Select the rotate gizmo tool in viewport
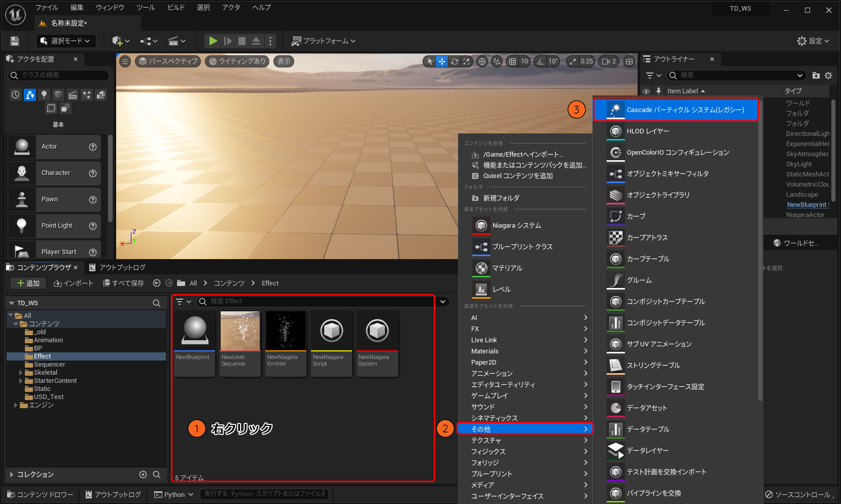The height and width of the screenshot is (504, 841). [x=454, y=61]
